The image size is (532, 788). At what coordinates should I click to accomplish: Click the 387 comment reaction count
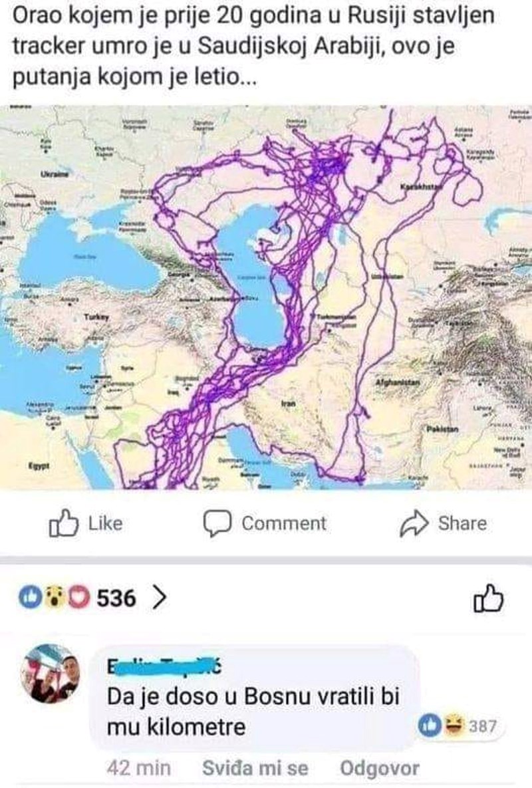[x=483, y=726]
